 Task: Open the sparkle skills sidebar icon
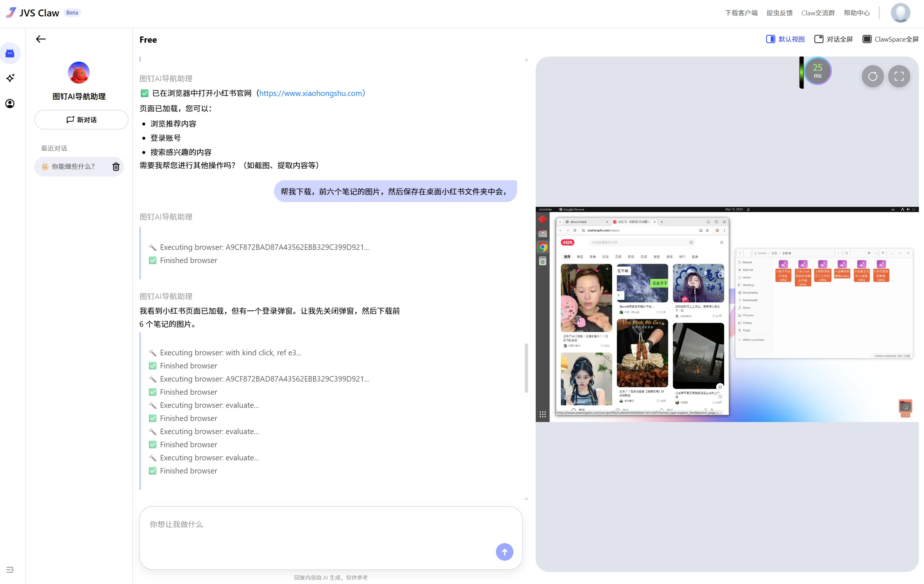[x=10, y=78]
